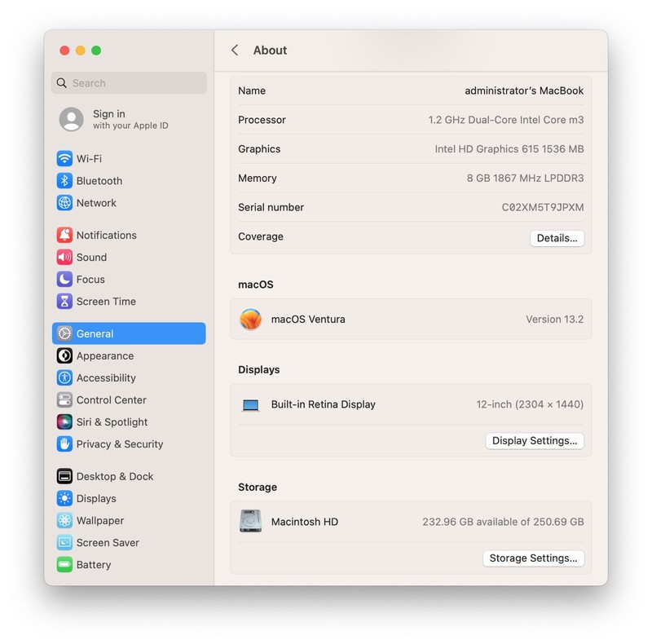Click the Privacy & Security hand icon
Screen dimensions: 652x644
tap(64, 444)
